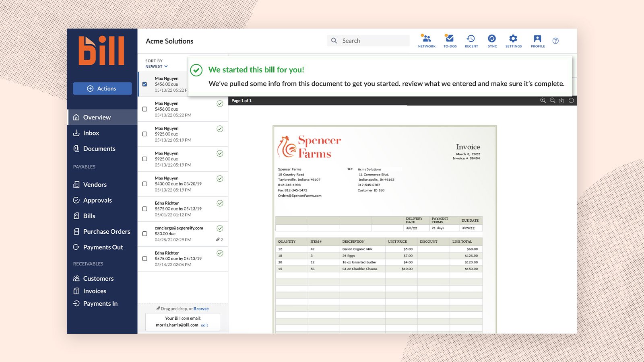Start a Sync
Image resolution: width=644 pixels, height=362 pixels.
492,40
